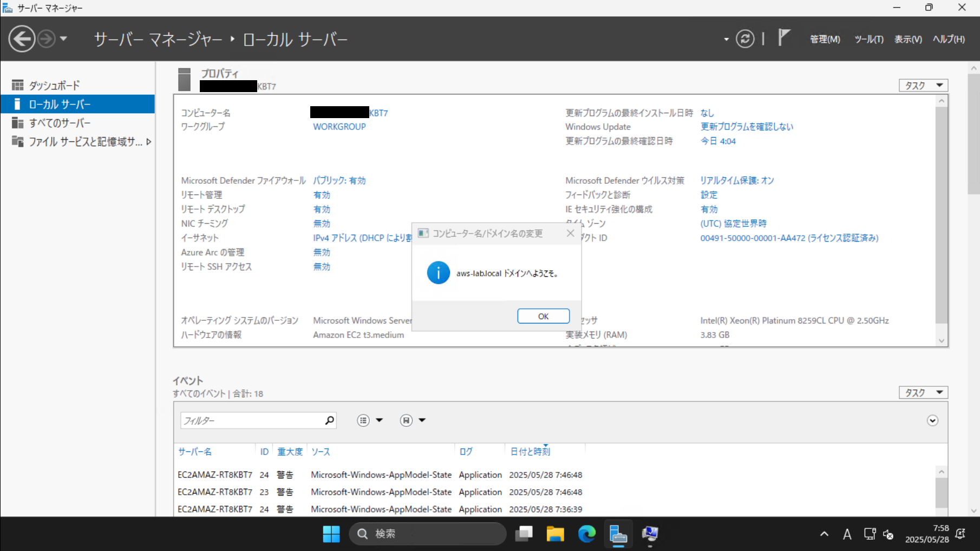
Task: Sort events by ソース column
Action: [321, 452]
